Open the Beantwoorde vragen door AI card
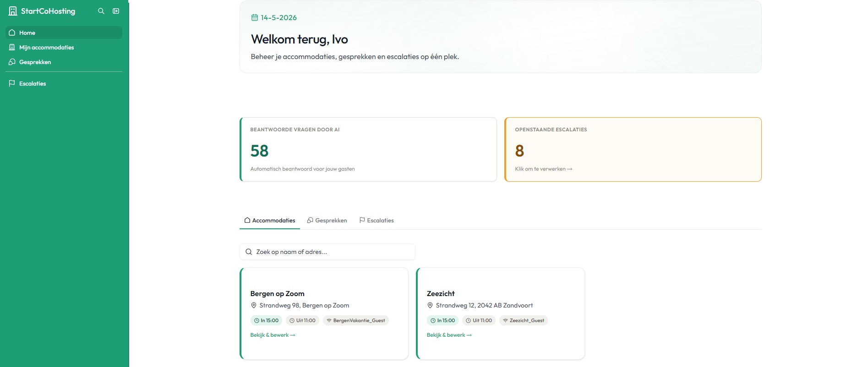This screenshot has height=367, width=868. coord(368,149)
